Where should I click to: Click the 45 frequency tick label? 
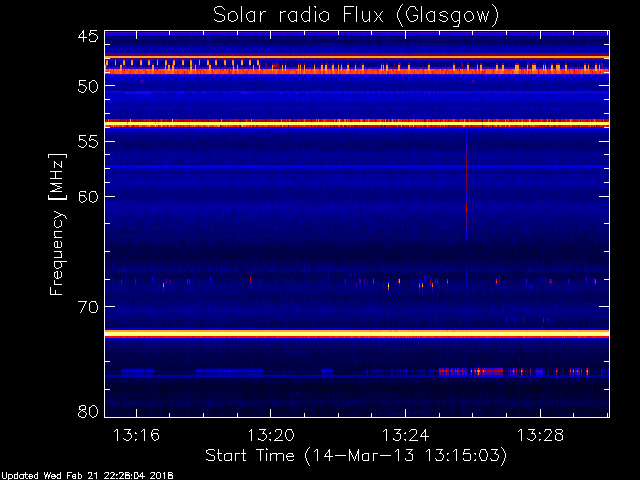[88, 37]
